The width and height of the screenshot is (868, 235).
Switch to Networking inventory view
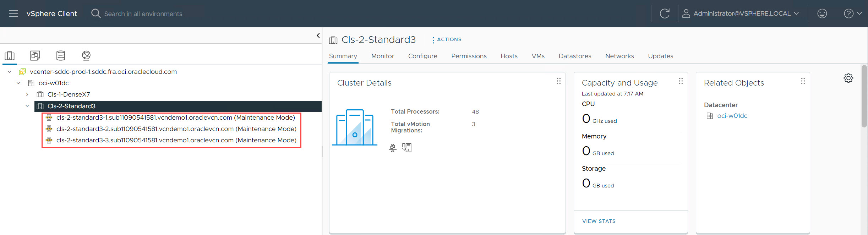pos(86,55)
